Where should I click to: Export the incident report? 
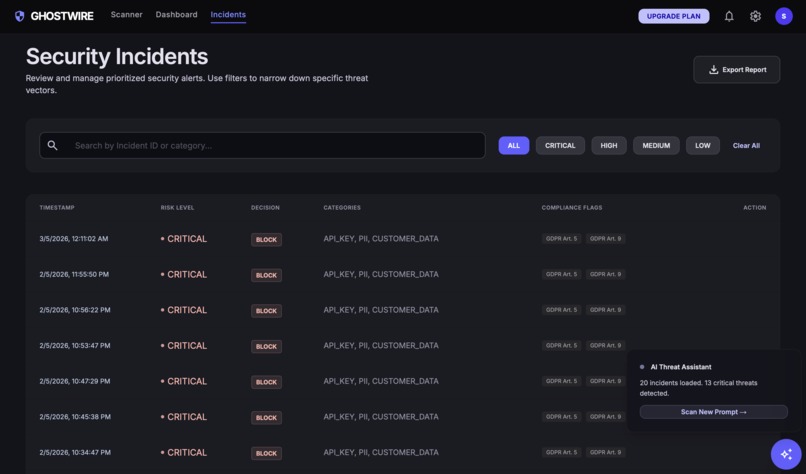pos(736,70)
